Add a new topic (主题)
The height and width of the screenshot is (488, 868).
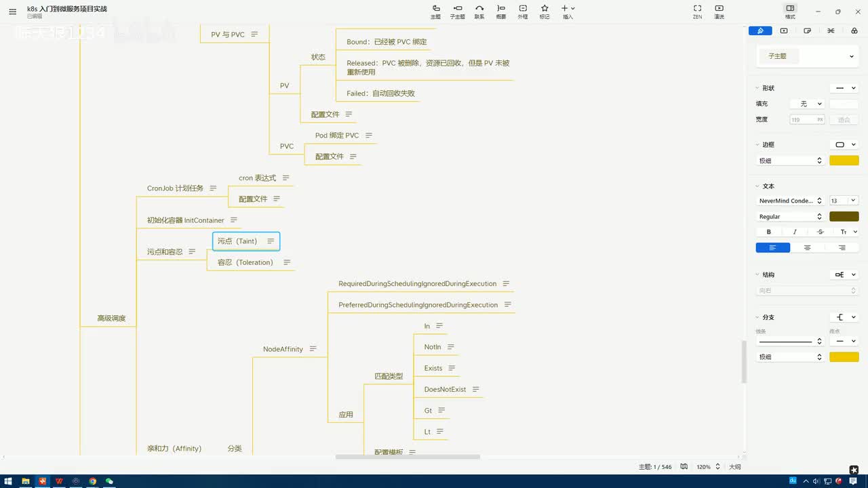pyautogui.click(x=436, y=12)
